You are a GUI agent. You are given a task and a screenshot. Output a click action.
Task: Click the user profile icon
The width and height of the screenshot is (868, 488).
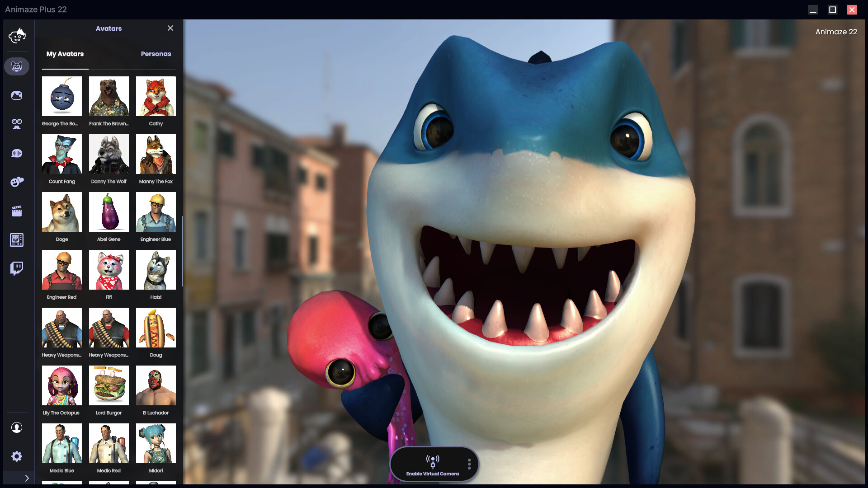point(17,428)
